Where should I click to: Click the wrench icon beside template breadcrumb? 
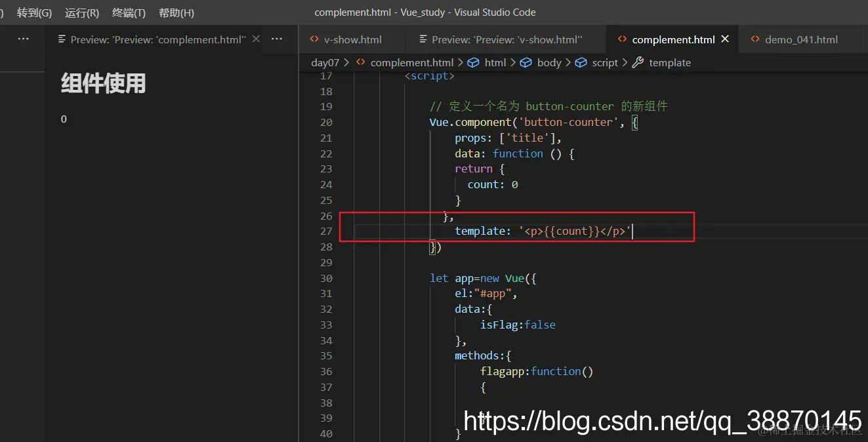(x=638, y=62)
